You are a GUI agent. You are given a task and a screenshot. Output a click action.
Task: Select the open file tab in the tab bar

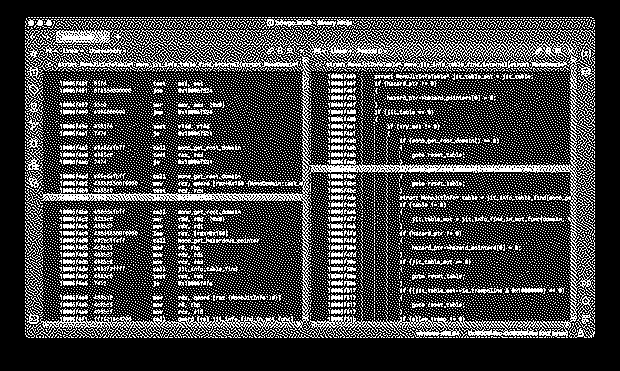coord(82,37)
